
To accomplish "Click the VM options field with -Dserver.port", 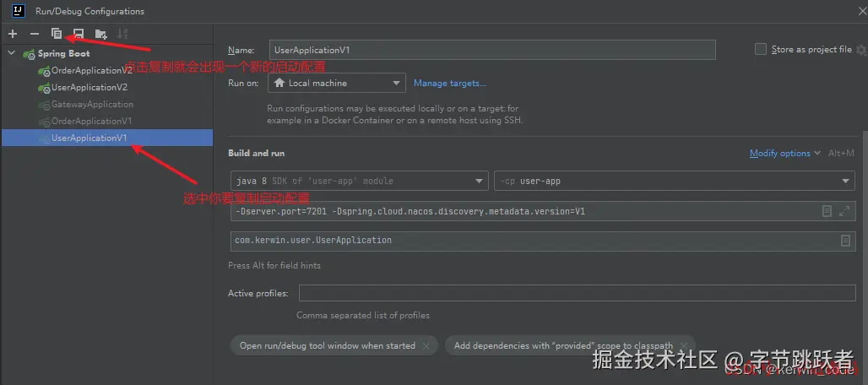I will (x=542, y=211).
